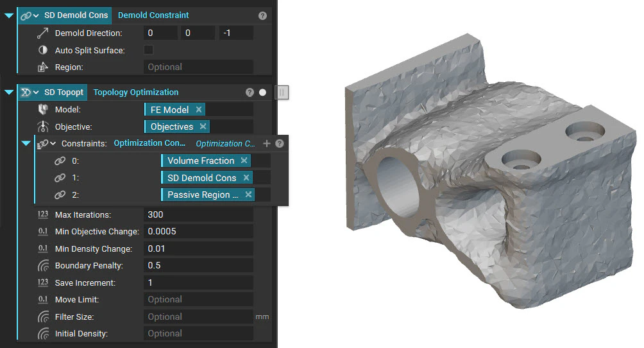Click the Max Iterations integer icon
The image size is (644, 348).
(43, 214)
